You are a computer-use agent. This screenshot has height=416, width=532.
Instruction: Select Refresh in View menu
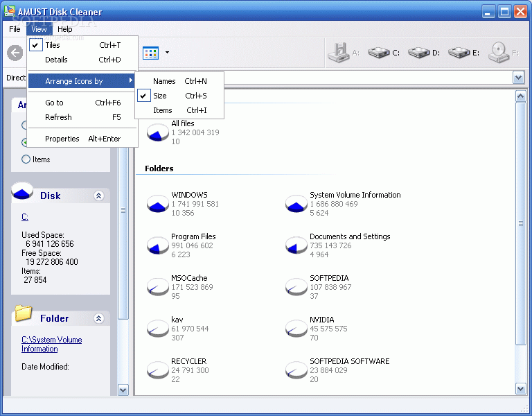pos(82,117)
